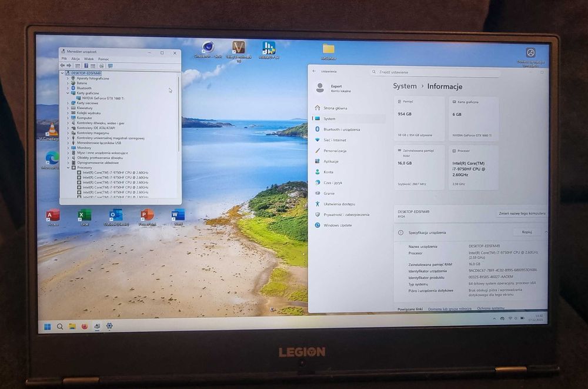
Task: Show hidden tray icons chevron
Action: (x=495, y=318)
